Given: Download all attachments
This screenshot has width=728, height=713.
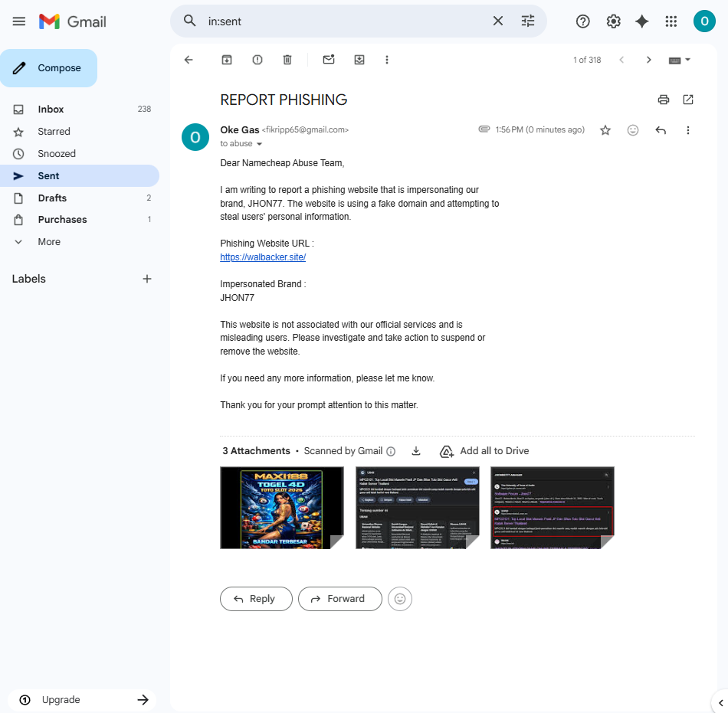Looking at the screenshot, I should [x=416, y=451].
